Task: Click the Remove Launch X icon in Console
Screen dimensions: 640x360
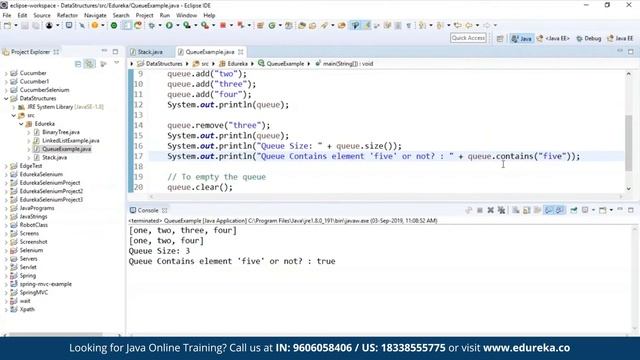Action: (491, 210)
